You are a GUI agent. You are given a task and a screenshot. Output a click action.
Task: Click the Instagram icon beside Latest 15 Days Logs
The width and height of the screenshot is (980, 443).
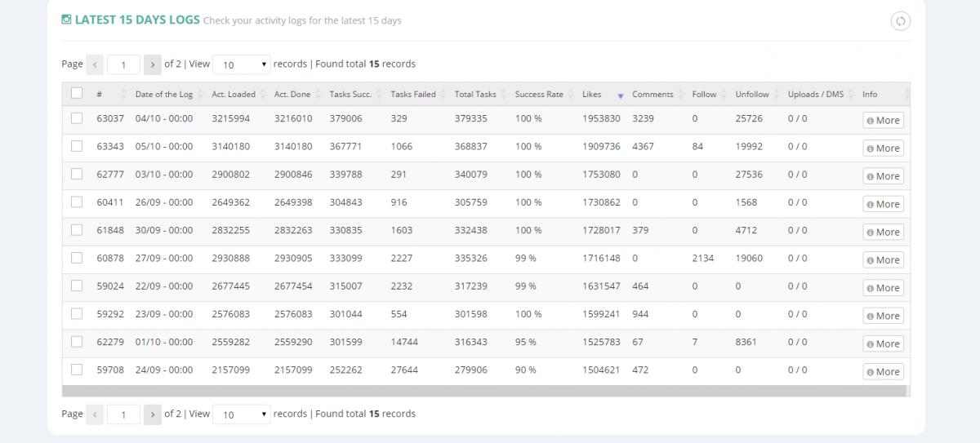(66, 20)
